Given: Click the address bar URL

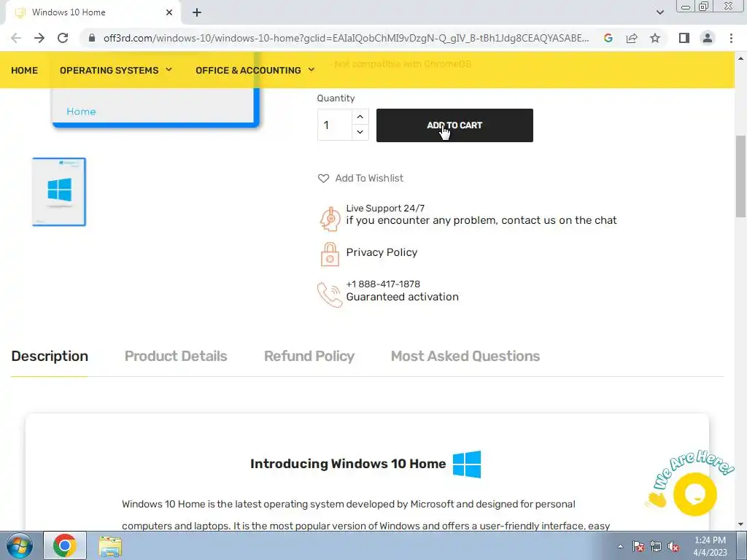Looking at the screenshot, I should click(x=346, y=38).
